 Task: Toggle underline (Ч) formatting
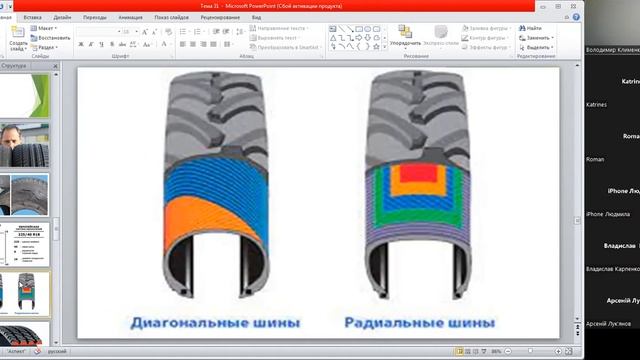point(101,44)
